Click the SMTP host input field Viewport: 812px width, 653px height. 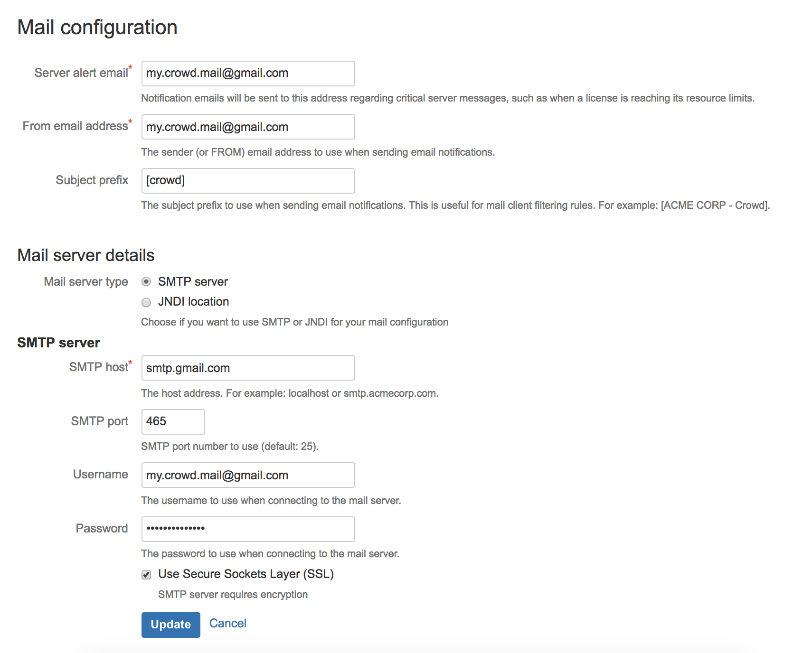click(248, 368)
